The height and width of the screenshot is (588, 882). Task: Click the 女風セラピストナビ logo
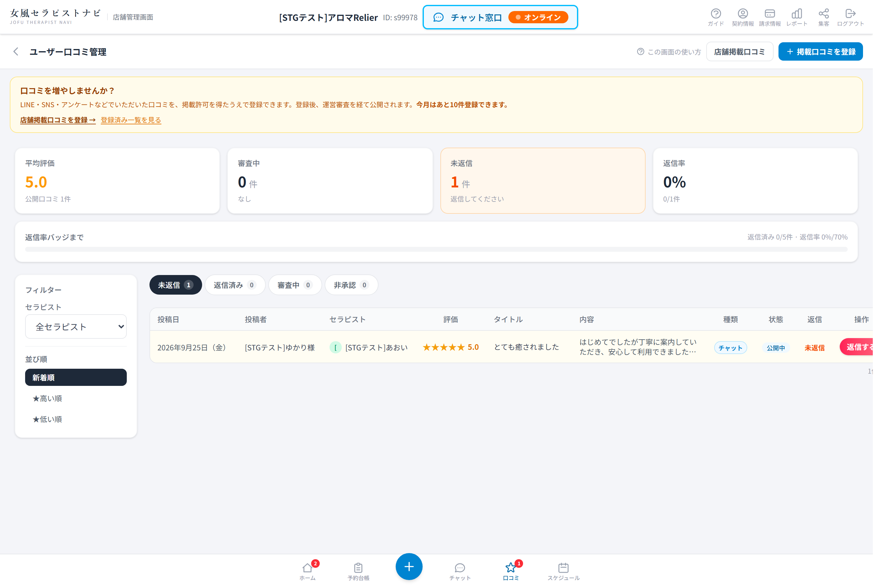coord(56,17)
